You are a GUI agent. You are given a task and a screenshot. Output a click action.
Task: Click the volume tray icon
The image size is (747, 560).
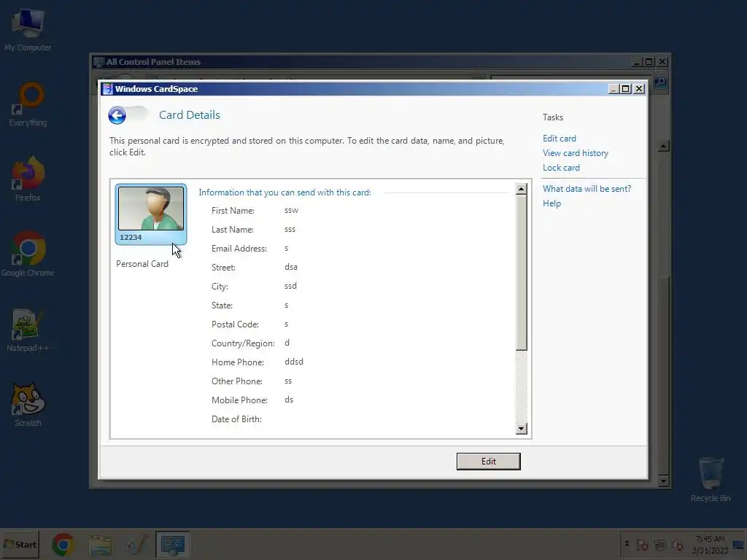(x=677, y=545)
